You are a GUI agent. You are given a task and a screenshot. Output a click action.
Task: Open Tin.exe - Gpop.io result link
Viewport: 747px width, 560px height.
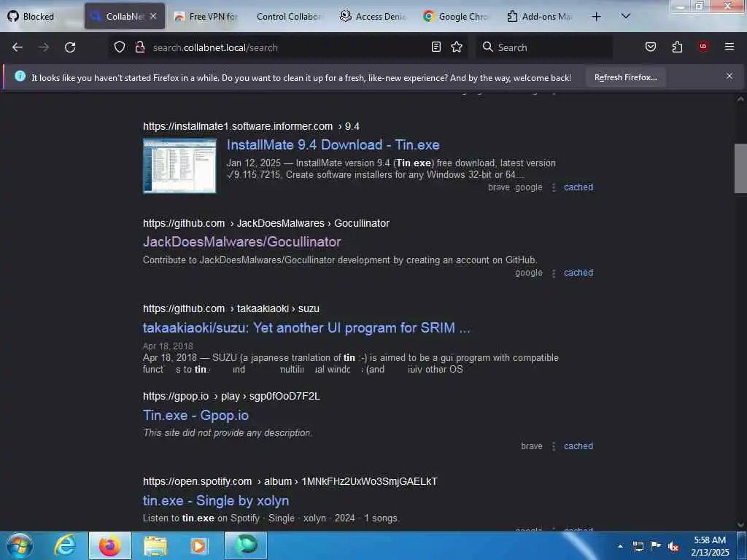196,415
